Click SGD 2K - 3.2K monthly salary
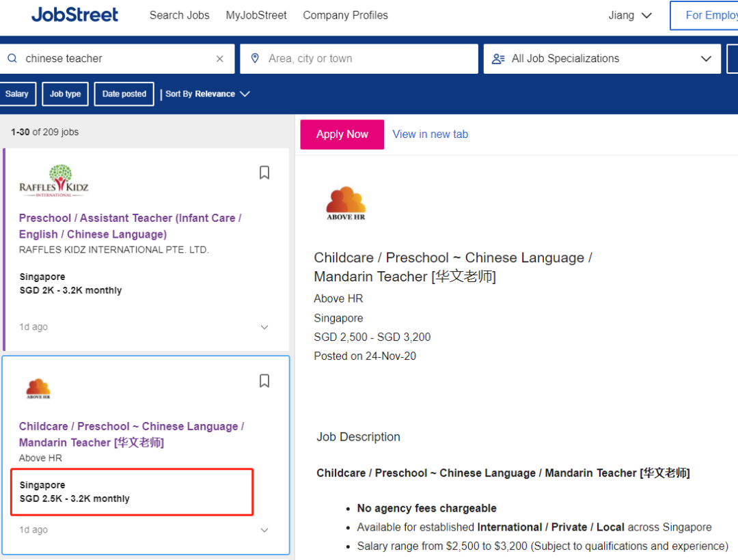 70,290
